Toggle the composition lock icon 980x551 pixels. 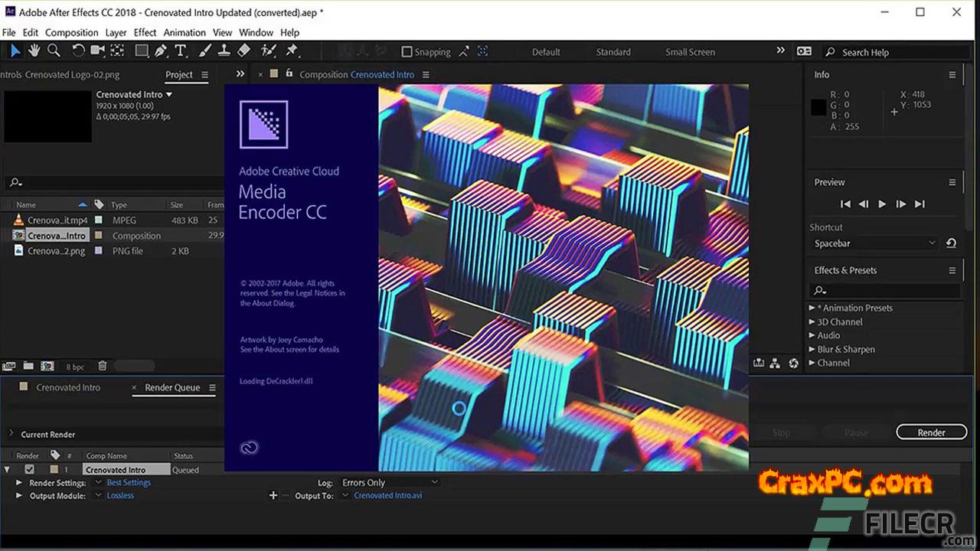289,74
